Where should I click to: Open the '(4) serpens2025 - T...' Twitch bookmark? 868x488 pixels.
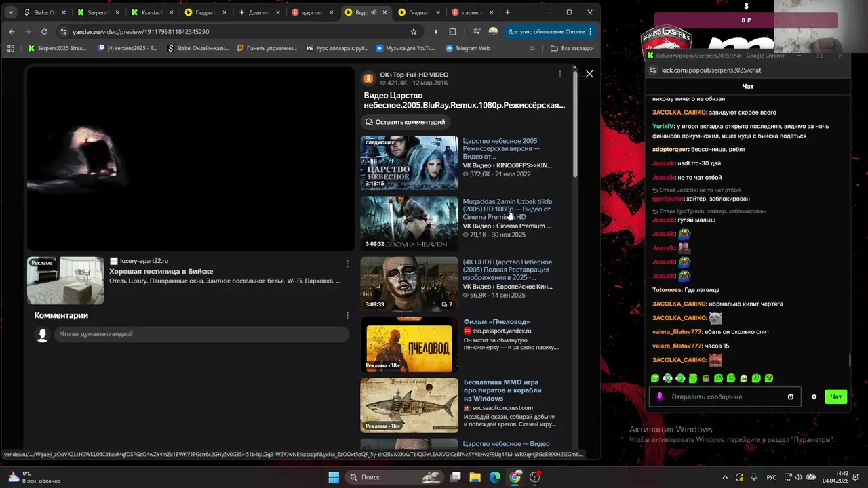tap(128, 48)
